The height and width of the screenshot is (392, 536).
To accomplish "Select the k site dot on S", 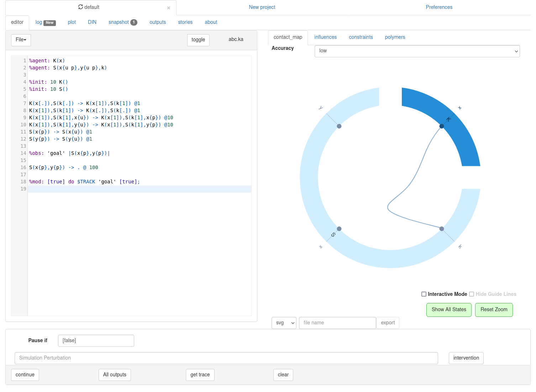I will [442, 229].
